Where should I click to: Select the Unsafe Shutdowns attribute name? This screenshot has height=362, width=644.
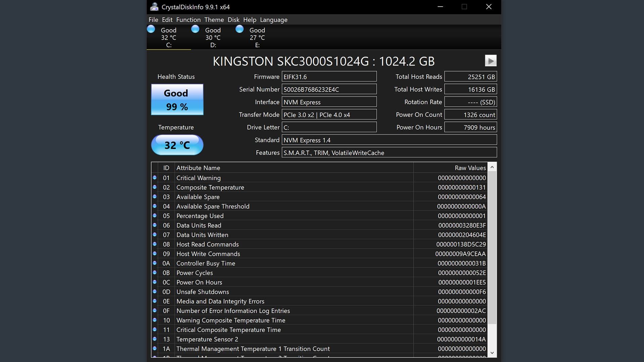click(203, 292)
